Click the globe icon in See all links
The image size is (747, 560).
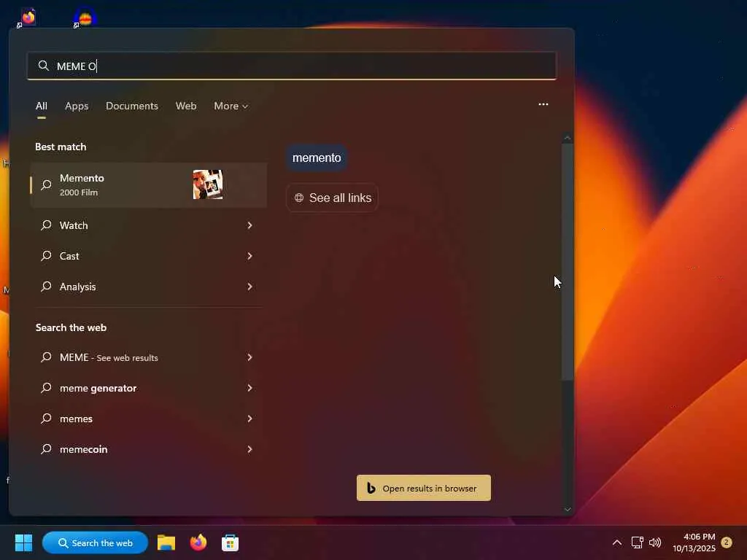click(299, 198)
